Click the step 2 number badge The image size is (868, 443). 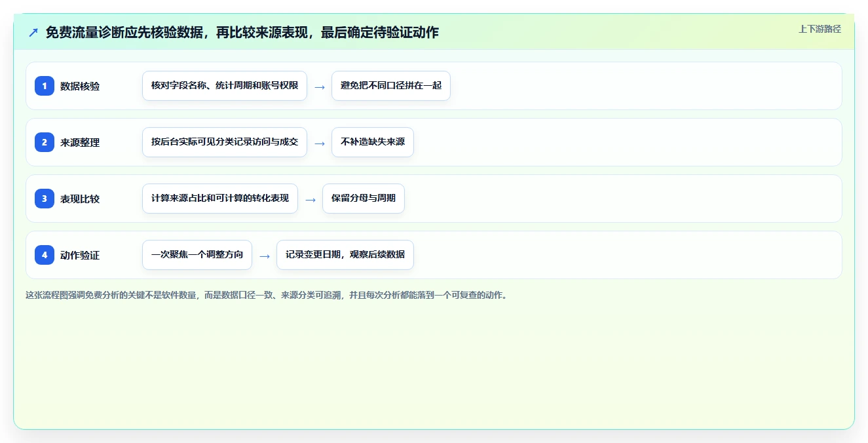[x=45, y=142]
